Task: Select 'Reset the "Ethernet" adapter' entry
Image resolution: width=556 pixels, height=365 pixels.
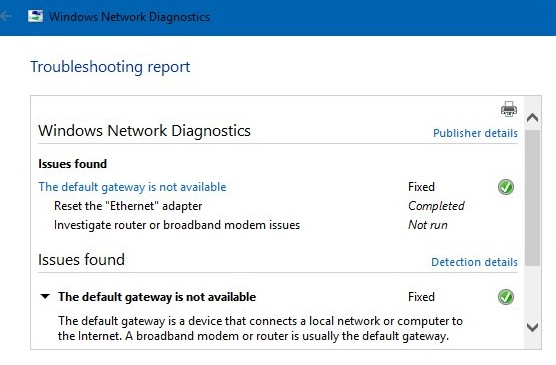Action: point(128,206)
